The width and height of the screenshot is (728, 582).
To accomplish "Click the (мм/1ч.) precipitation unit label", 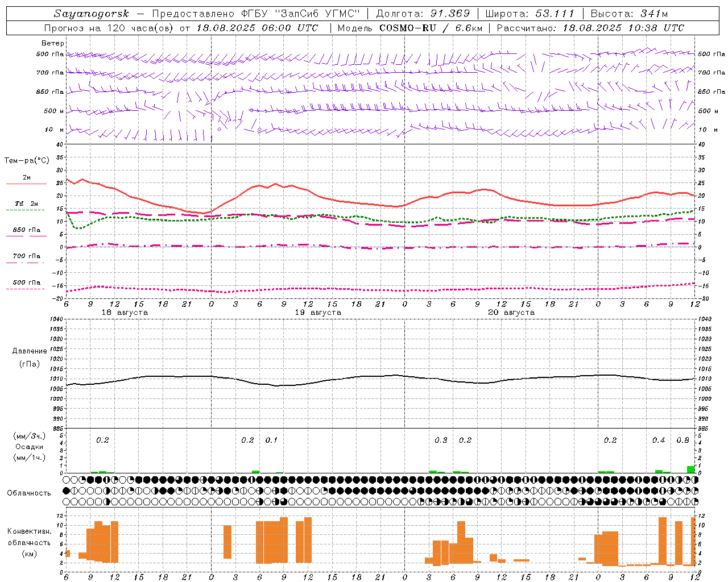I will pos(30,458).
